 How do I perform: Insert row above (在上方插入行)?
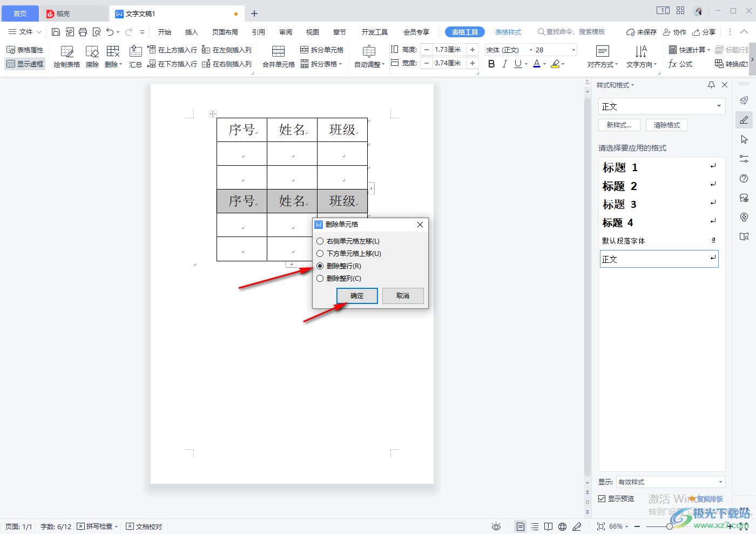tap(172, 50)
